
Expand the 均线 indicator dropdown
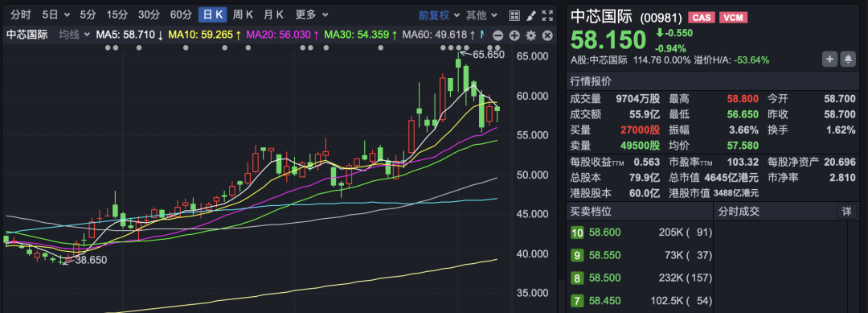tap(75, 35)
